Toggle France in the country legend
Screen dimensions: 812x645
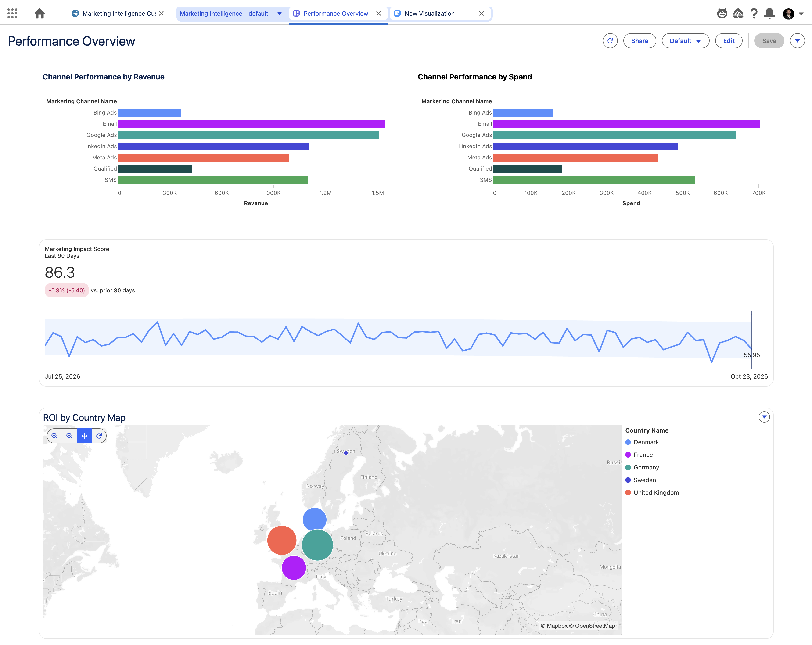pyautogui.click(x=639, y=455)
